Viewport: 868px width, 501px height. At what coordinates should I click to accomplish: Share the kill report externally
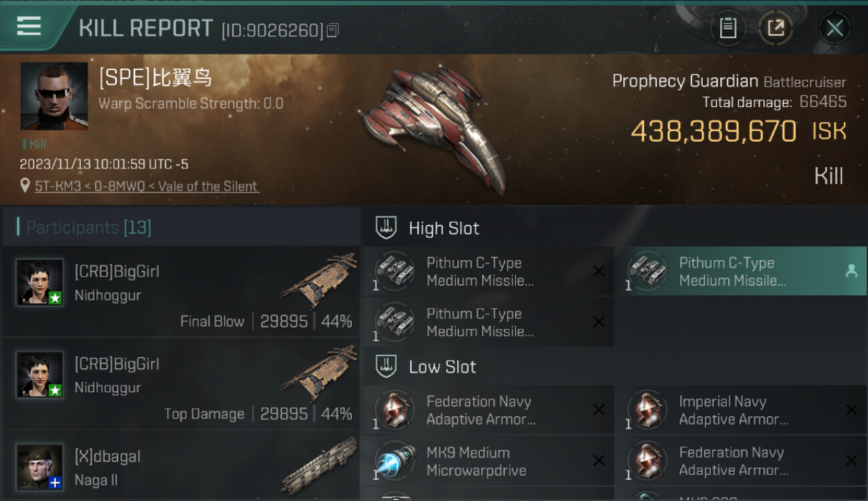[x=776, y=28]
